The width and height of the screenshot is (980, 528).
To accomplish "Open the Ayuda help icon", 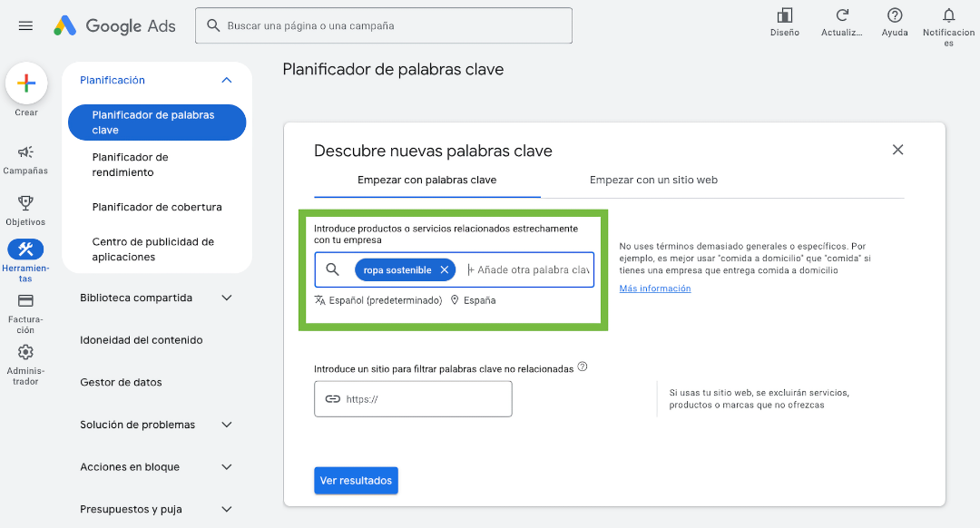I will tap(895, 15).
